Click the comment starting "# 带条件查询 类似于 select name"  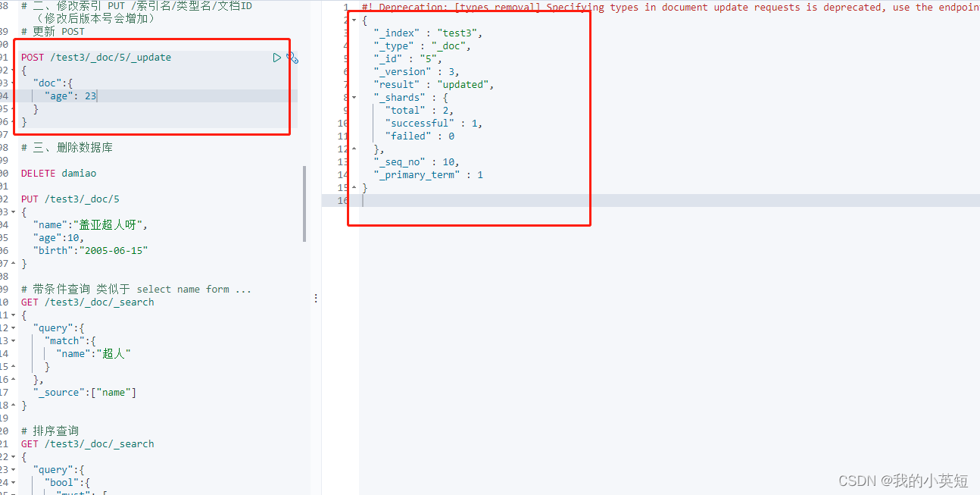pos(136,289)
